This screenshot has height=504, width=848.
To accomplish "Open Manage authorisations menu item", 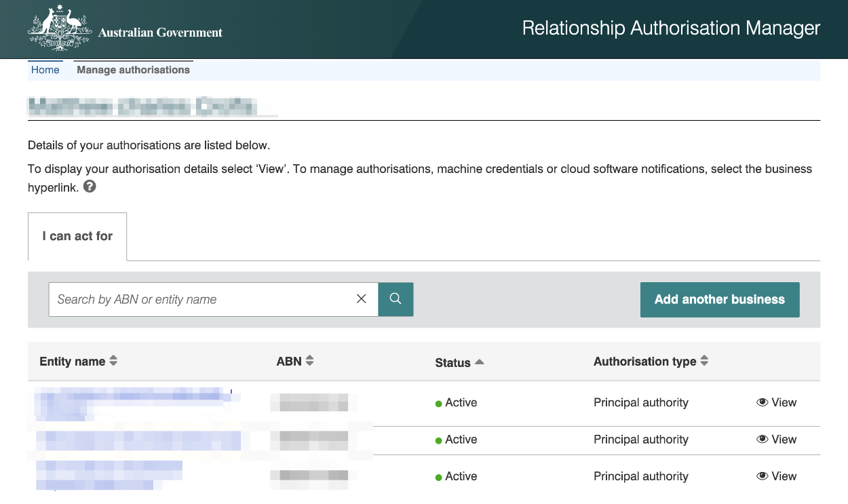I will [133, 70].
